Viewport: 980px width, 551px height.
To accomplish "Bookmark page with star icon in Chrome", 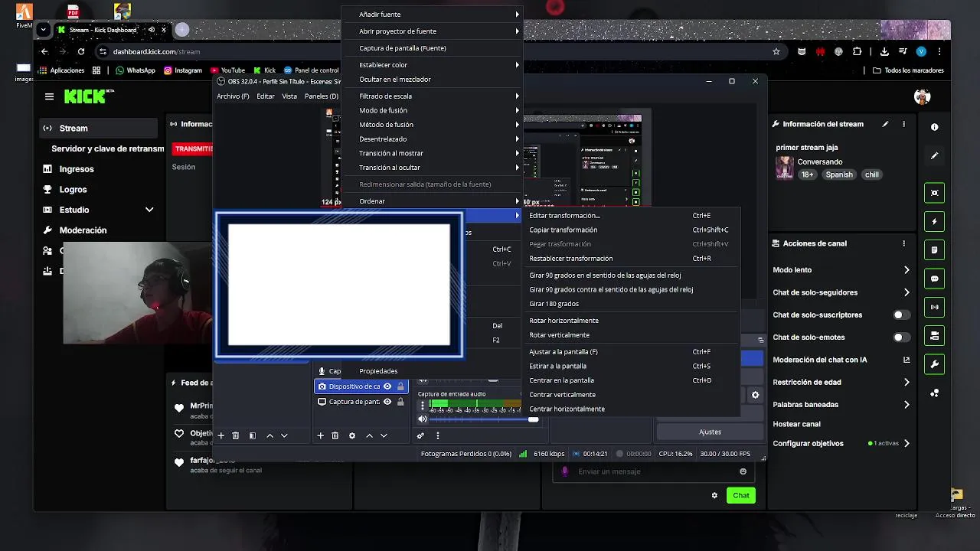I will coord(776,51).
